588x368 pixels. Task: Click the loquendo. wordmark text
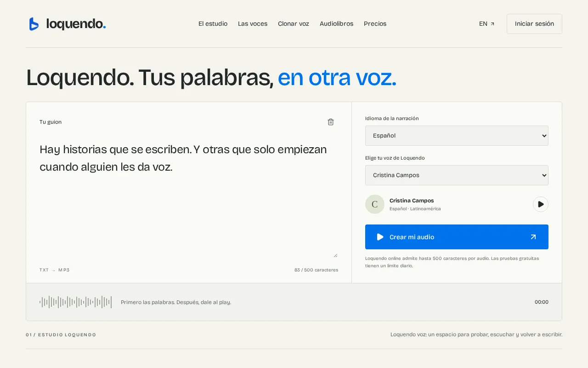coord(76,24)
